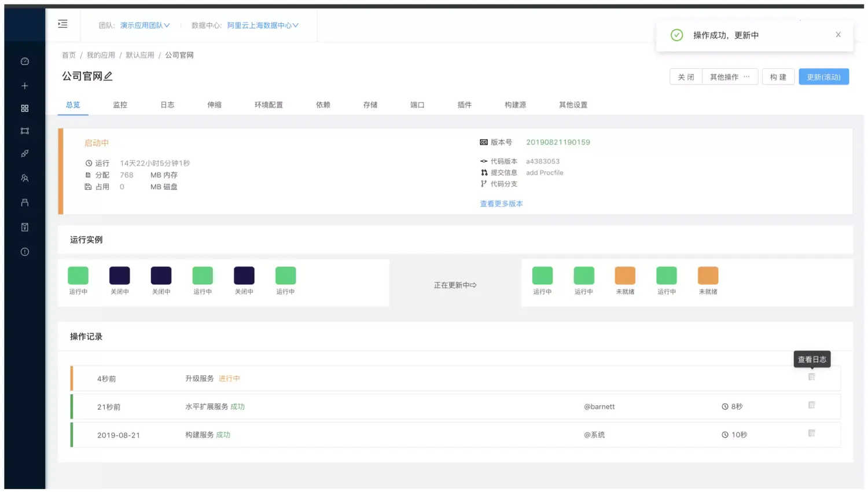Expand the 其他操作 dropdown menu

[x=730, y=77]
